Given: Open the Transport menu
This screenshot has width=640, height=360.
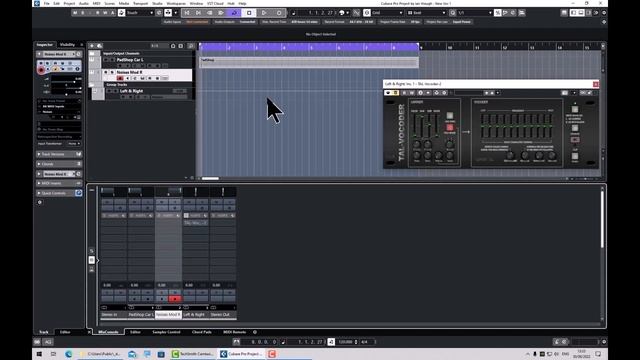Looking at the screenshot, I should point(140,3).
